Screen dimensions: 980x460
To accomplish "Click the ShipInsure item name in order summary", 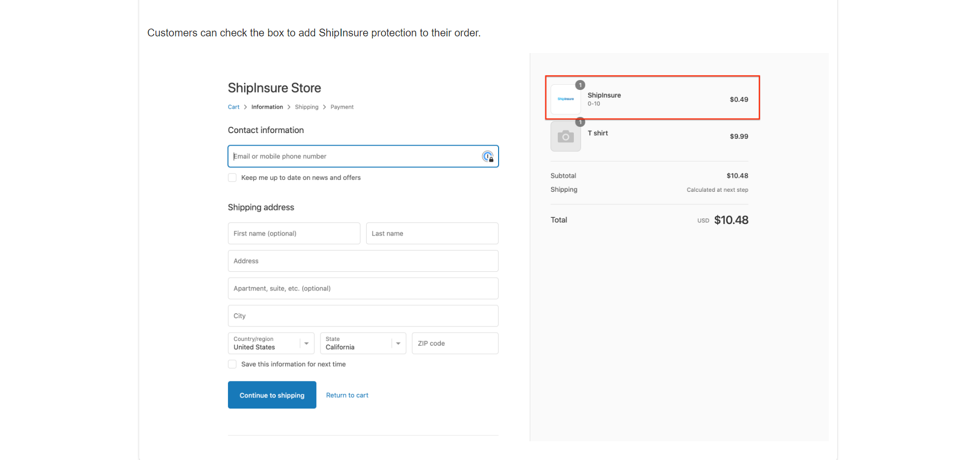I will [x=604, y=95].
